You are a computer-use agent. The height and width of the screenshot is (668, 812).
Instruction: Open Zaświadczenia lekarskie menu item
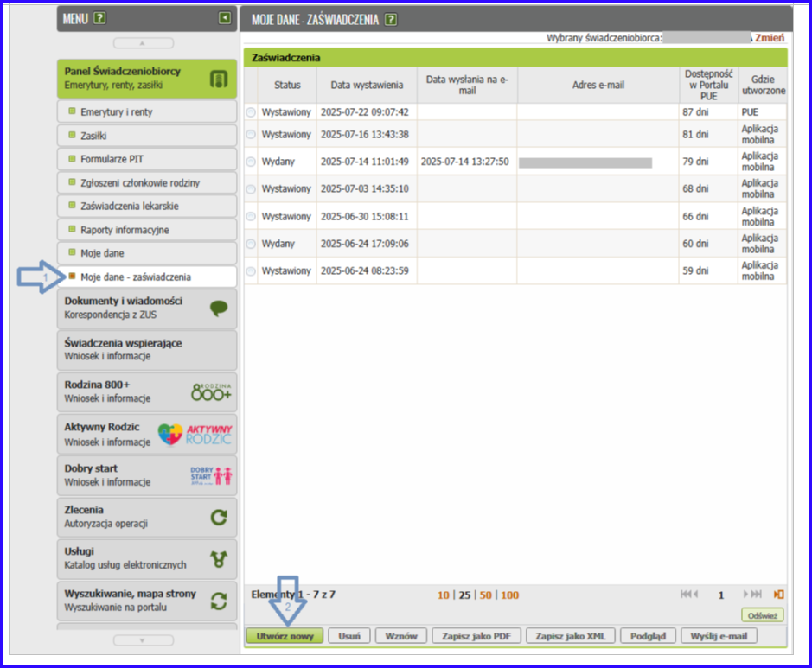point(130,207)
